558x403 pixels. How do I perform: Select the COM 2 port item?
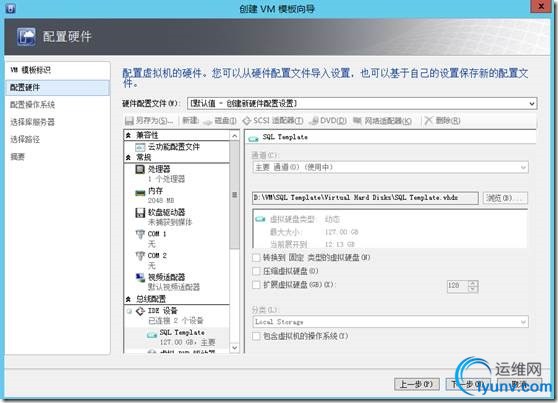[157, 256]
